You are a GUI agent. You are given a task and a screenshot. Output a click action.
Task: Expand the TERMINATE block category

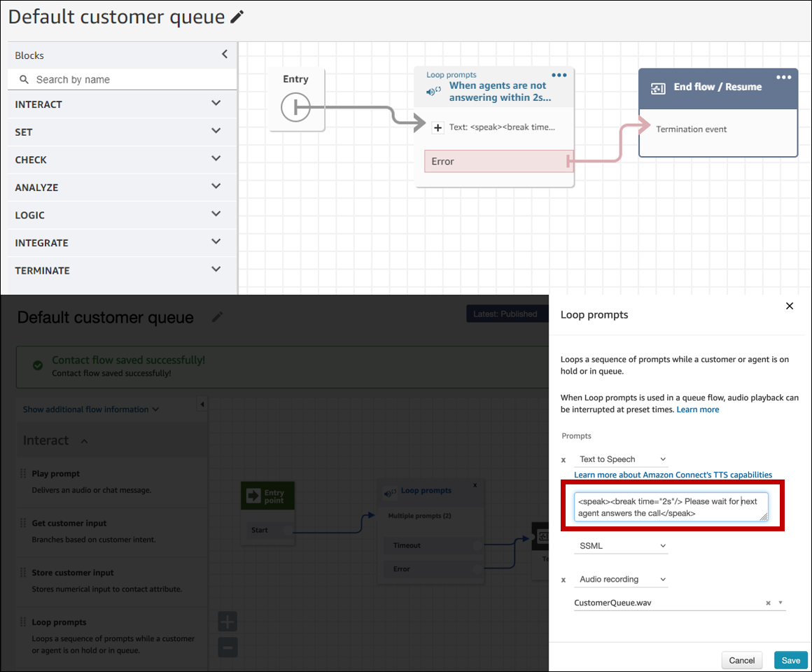pos(216,270)
